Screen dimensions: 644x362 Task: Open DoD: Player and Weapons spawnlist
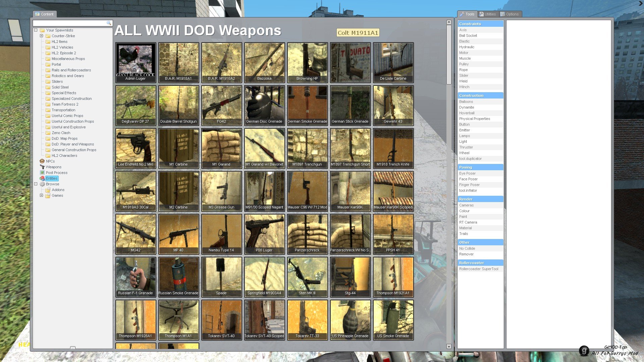pyautogui.click(x=73, y=144)
